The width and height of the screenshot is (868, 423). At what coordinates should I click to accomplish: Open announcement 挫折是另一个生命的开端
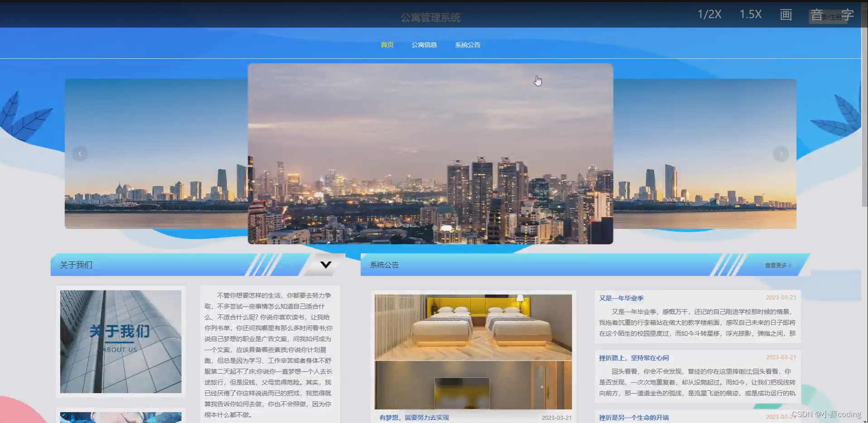[x=634, y=418]
